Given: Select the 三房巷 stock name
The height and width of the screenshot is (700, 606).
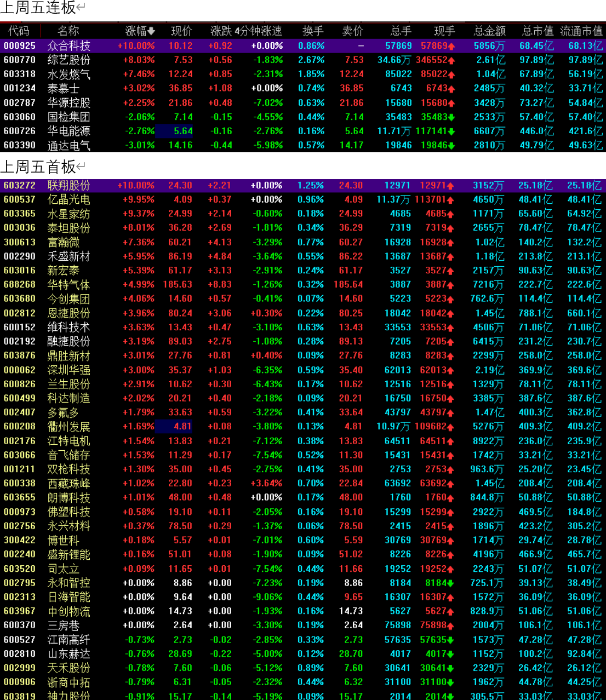Looking at the screenshot, I should tap(64, 626).
